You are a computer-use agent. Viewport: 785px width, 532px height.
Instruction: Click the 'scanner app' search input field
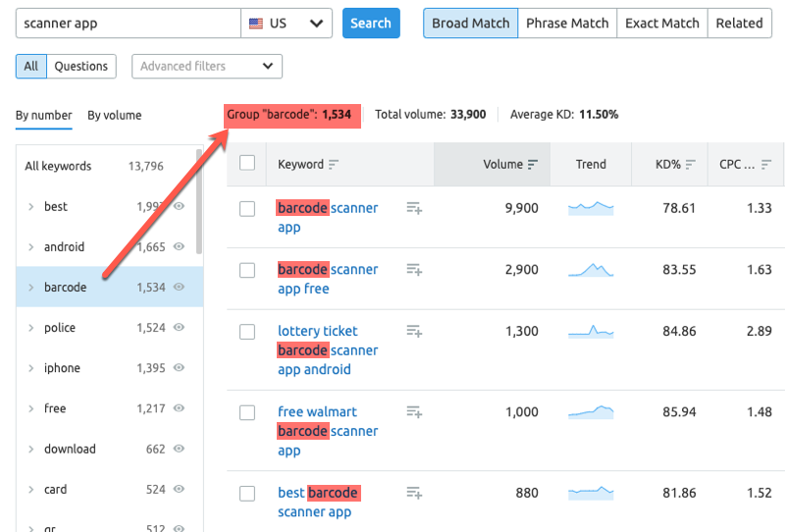pyautogui.click(x=128, y=24)
